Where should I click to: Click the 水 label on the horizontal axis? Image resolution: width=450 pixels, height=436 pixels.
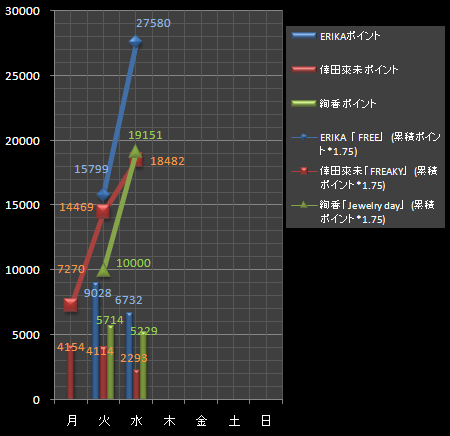click(136, 421)
